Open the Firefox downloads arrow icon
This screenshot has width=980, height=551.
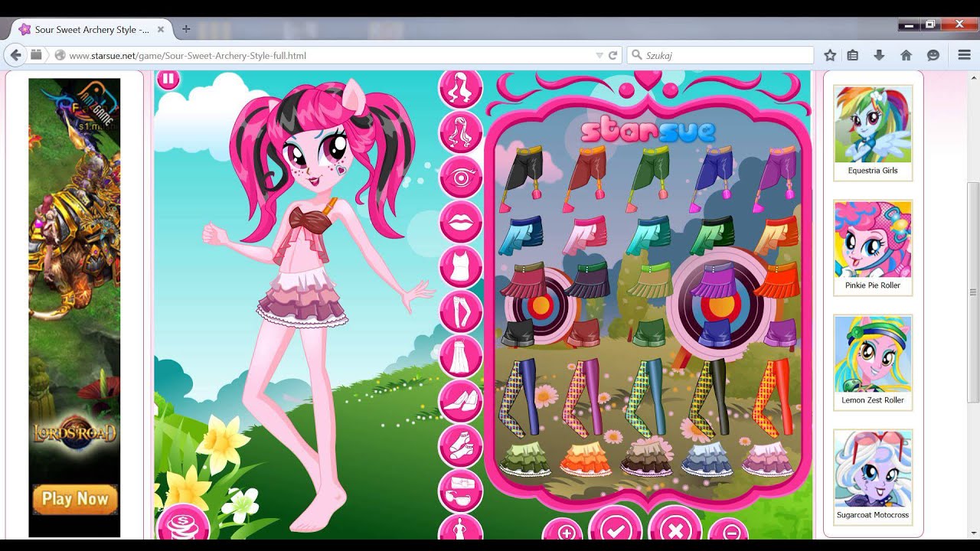pyautogui.click(x=879, y=55)
